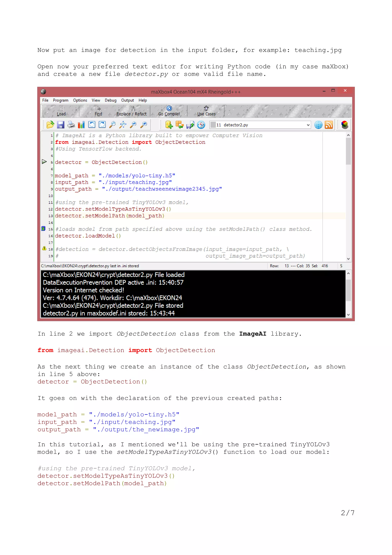Open the detector2.py file dropdown

(308, 125)
